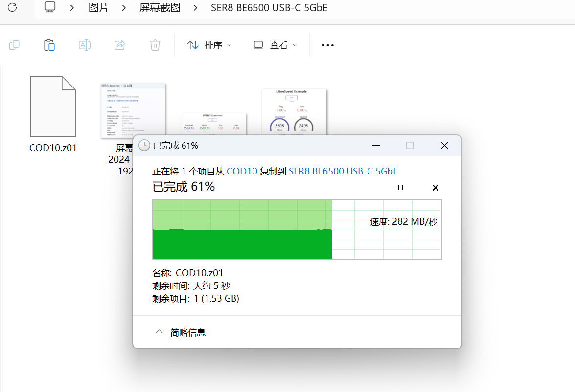Screen dimensions: 575x392
Task: Expand chevron after 图片 in breadcrumb
Action: coord(124,8)
